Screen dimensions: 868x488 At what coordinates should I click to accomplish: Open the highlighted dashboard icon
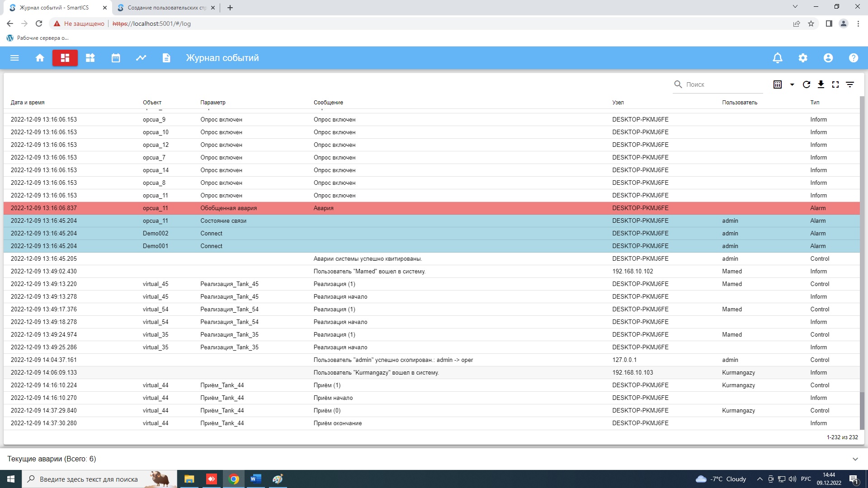click(65, 58)
